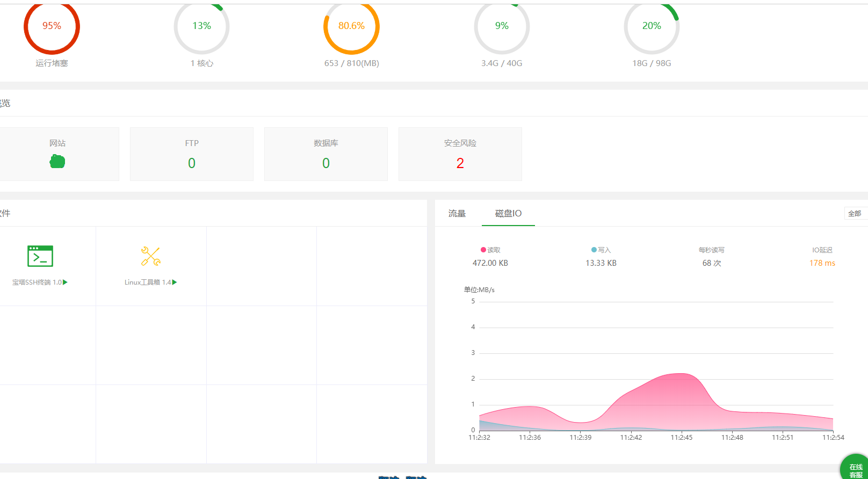Click the 20% disk gauge showing 18G / 98G
Image resolution: width=868 pixels, height=479 pixels.
coord(652,26)
